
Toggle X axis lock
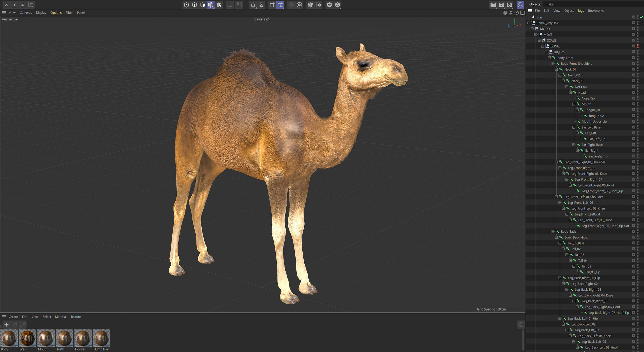(7, 4)
